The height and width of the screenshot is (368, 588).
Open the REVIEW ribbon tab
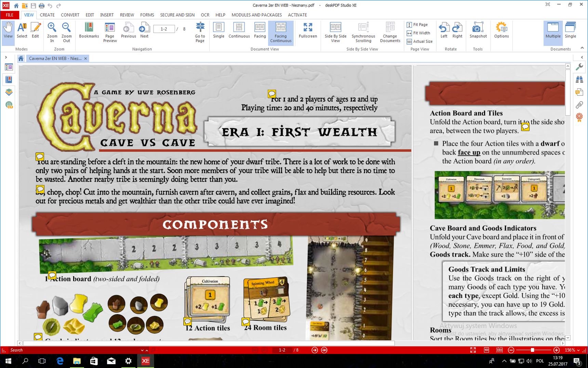click(127, 15)
